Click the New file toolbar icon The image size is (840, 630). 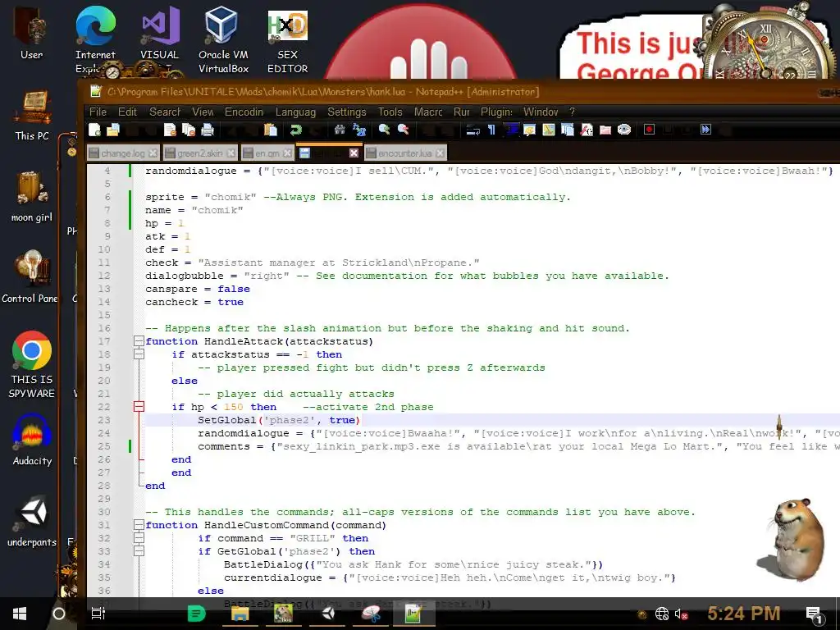pos(95,130)
